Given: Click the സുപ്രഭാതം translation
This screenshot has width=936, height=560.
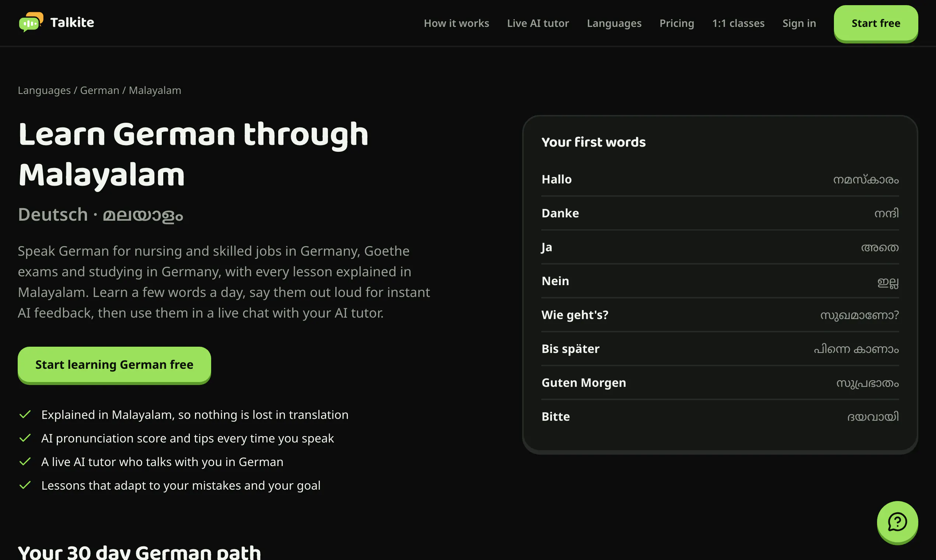Looking at the screenshot, I should 867,383.
